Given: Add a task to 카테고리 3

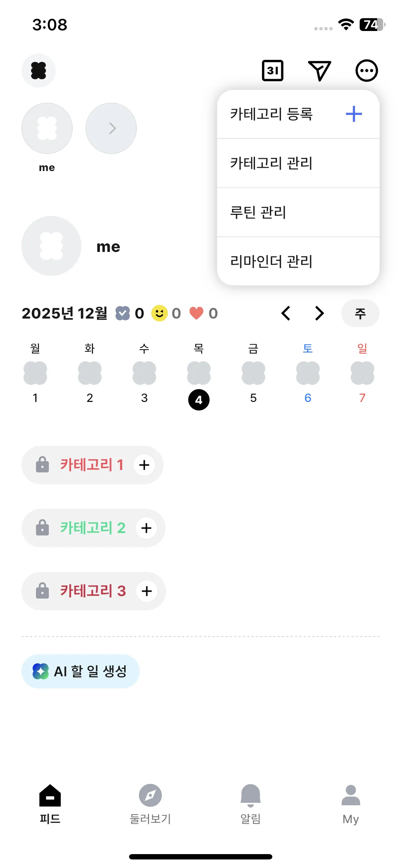Looking at the screenshot, I should 147,591.
